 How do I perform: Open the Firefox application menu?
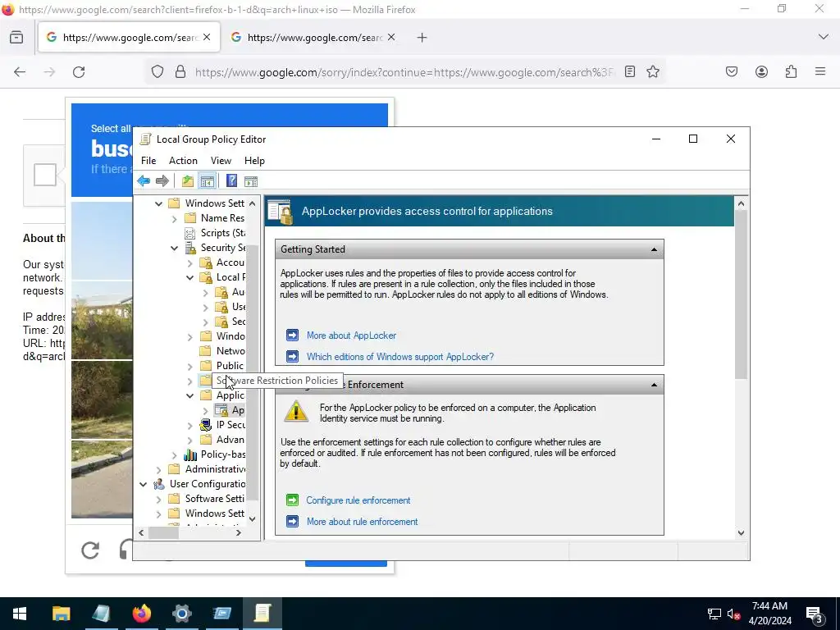pos(820,72)
